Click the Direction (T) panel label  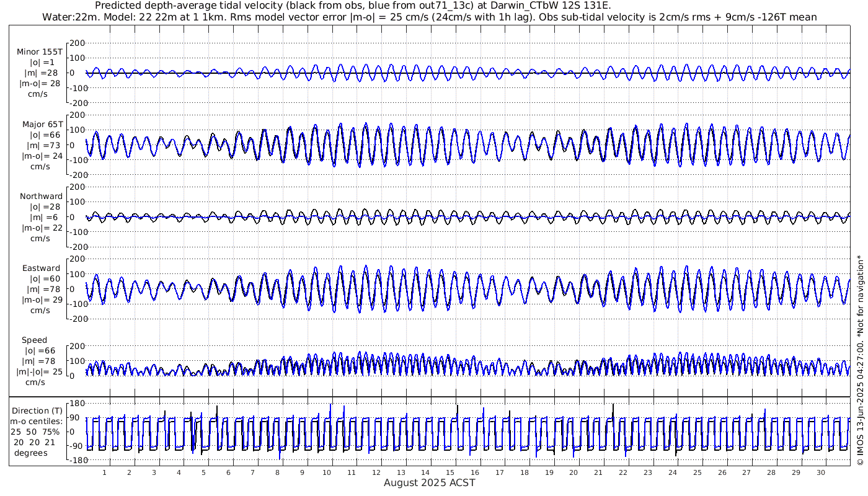tap(38, 410)
